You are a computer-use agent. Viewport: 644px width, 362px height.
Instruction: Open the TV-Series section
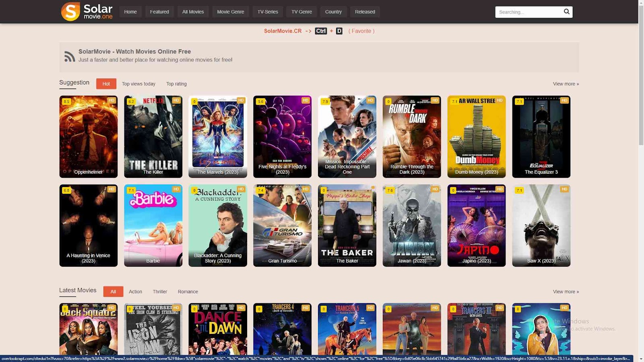tap(268, 12)
